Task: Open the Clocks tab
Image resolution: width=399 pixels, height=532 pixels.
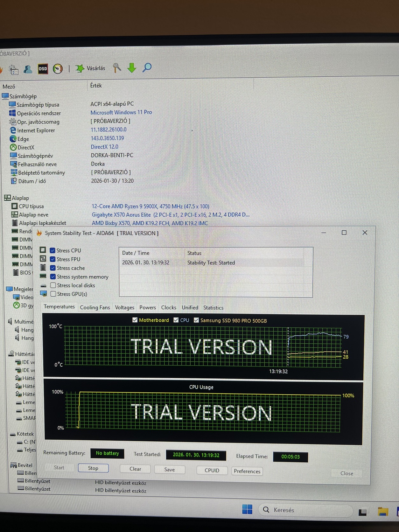Action: tap(169, 307)
